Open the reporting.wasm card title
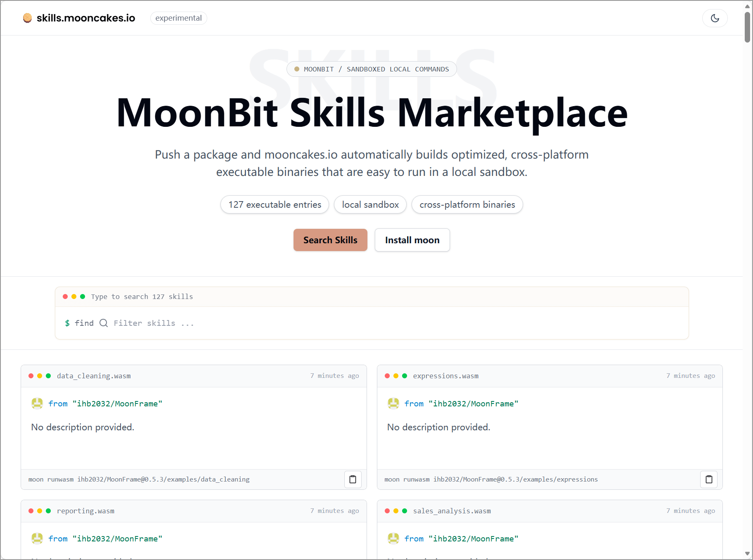This screenshot has width=753, height=560. pos(85,511)
